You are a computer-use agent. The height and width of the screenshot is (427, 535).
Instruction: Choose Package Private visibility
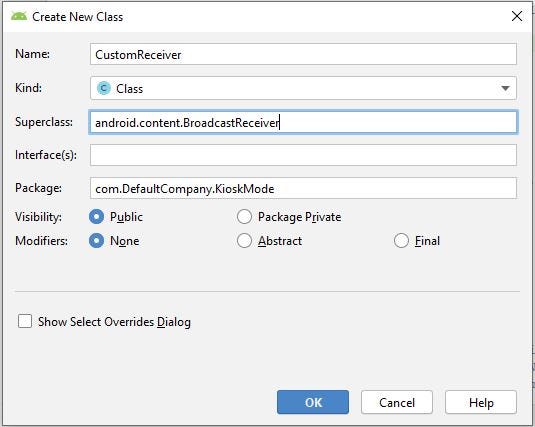244,217
